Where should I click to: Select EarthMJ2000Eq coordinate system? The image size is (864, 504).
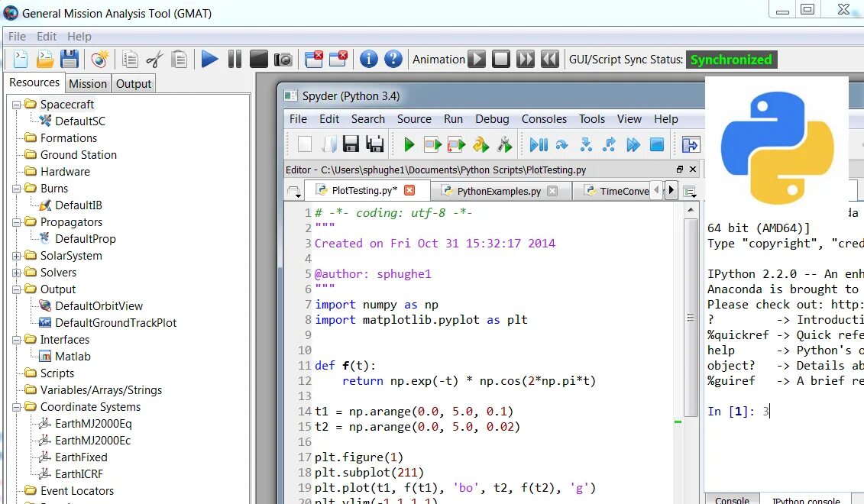[x=93, y=424]
